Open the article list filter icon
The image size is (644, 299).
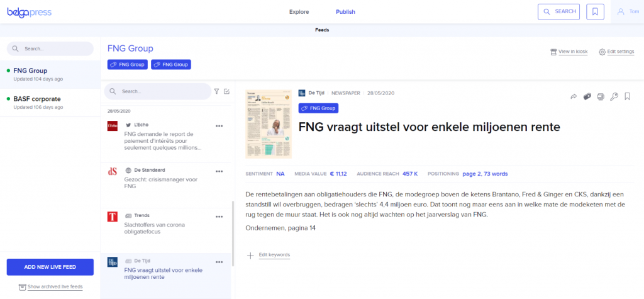[216, 91]
